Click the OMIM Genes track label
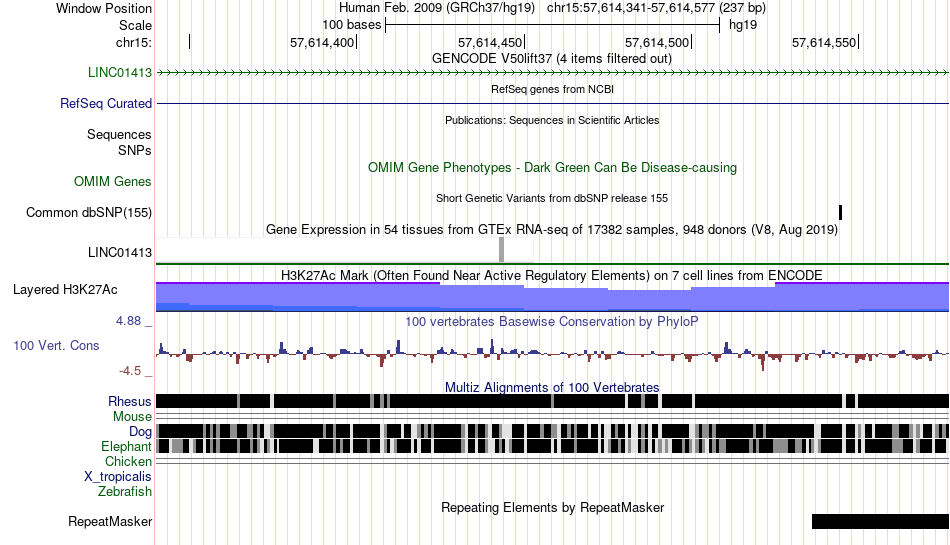This screenshot has width=950, height=545. pyautogui.click(x=113, y=182)
